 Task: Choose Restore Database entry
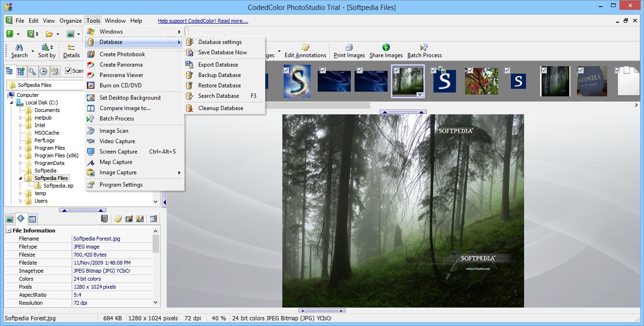tap(224, 86)
